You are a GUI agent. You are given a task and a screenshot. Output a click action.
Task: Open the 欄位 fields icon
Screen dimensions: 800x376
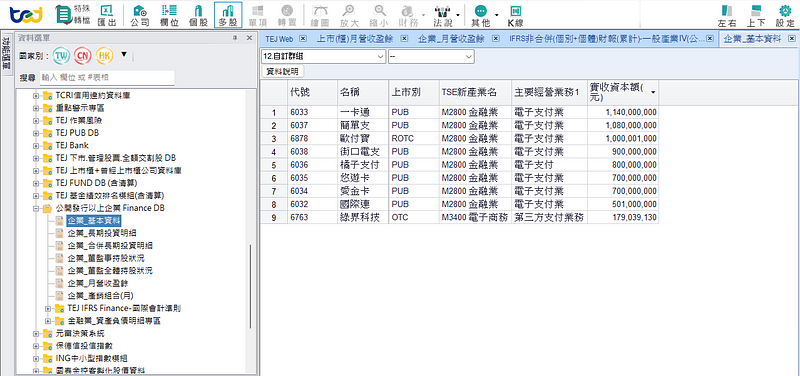click(x=169, y=14)
